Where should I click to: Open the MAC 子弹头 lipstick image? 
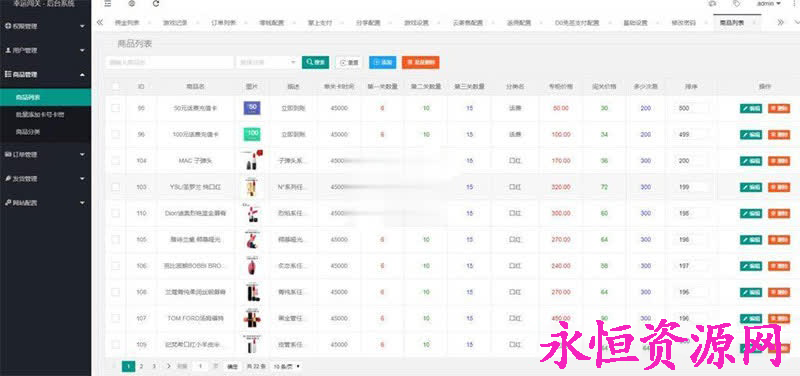[252, 161]
